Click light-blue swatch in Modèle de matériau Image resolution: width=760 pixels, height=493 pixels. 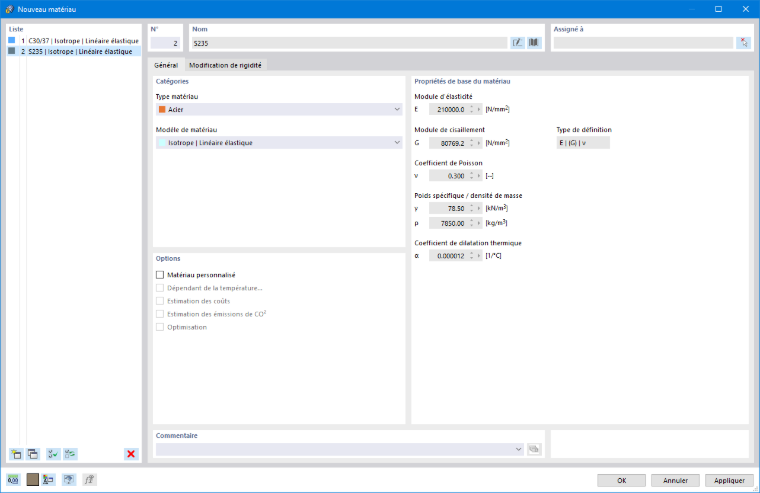coord(162,143)
